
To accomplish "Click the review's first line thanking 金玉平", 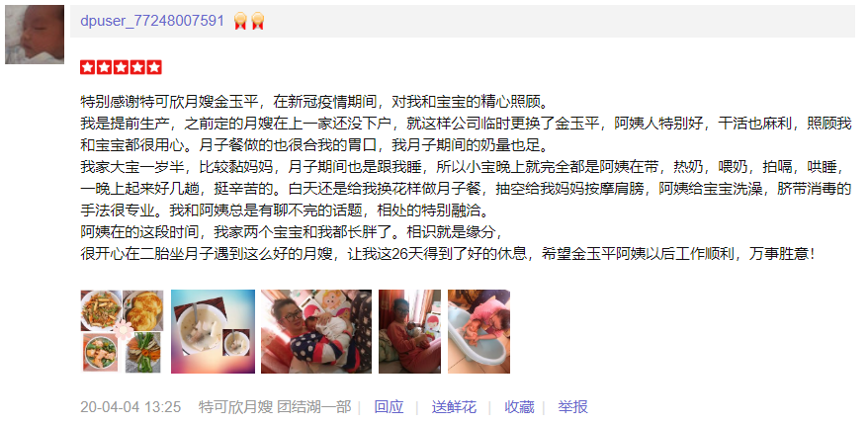I will (313, 103).
